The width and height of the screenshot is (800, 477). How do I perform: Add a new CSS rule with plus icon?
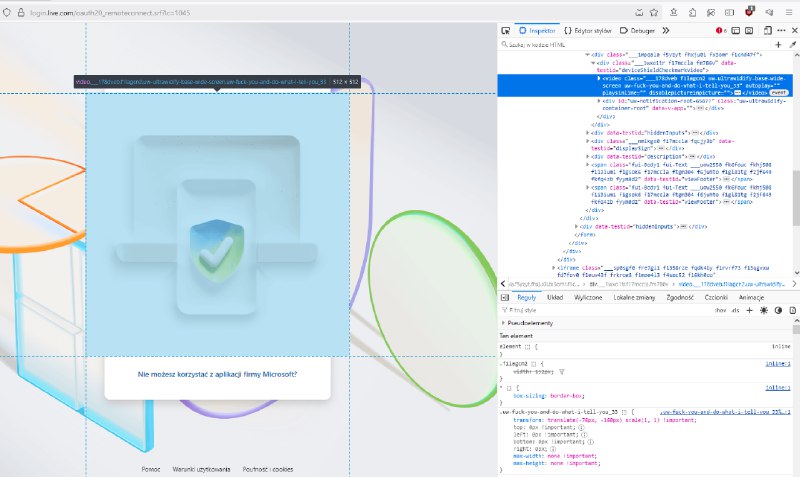[749, 310]
